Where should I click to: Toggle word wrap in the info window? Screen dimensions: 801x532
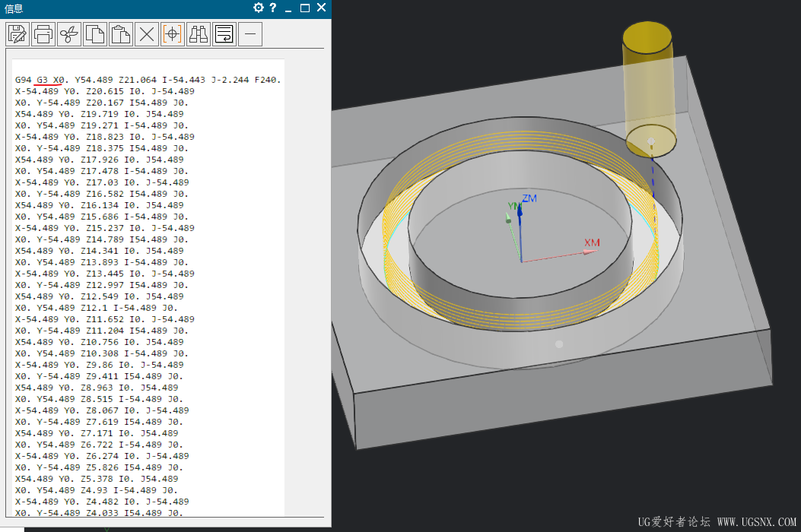tap(224, 34)
